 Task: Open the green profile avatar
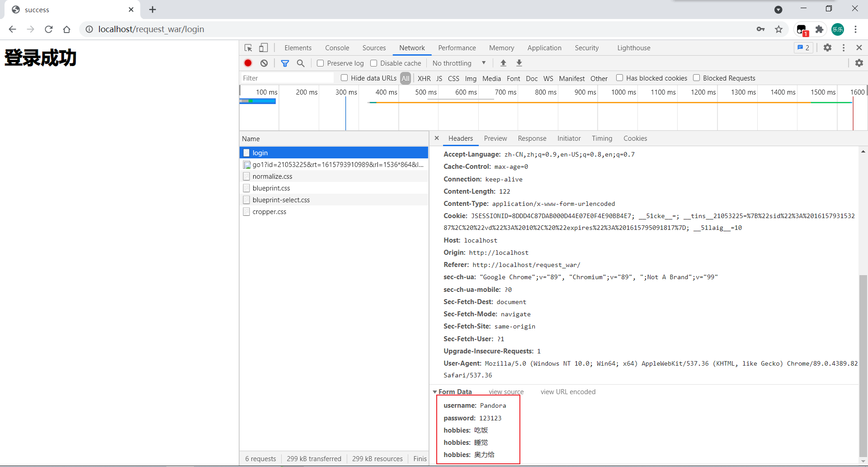[838, 29]
